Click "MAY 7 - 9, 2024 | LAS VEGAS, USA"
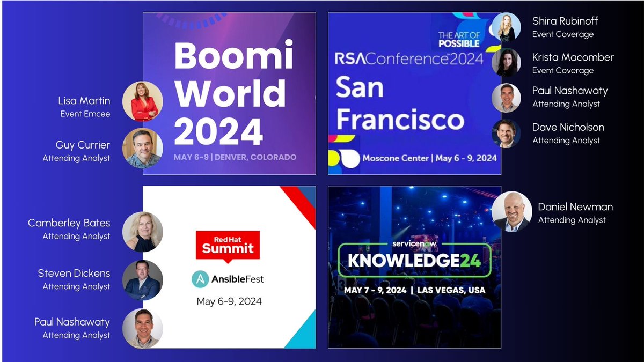 click(x=415, y=290)
